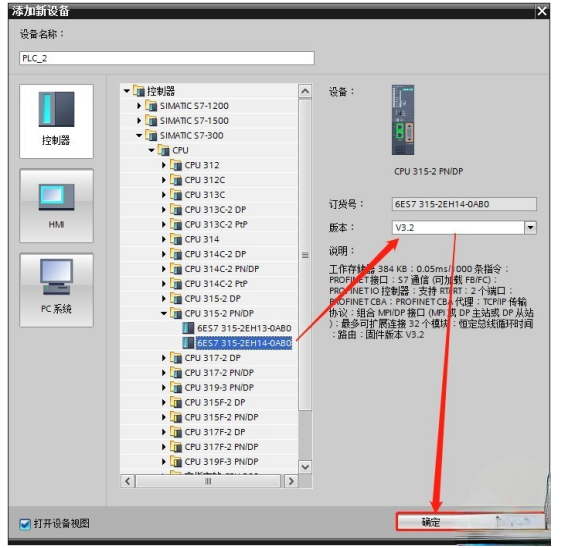The image size is (574, 548).
Task: Open the 版本 V3.2 dropdown
Action: point(530,228)
